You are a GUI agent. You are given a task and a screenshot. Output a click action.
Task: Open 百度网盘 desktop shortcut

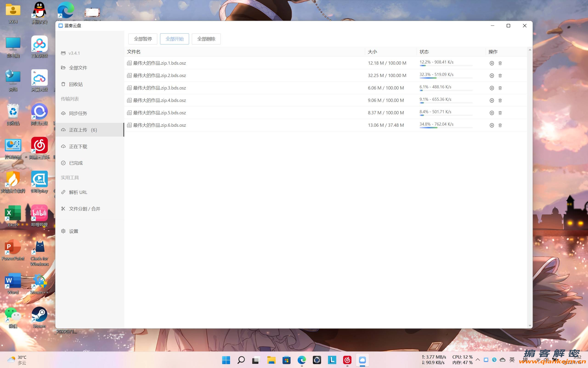pos(39,47)
